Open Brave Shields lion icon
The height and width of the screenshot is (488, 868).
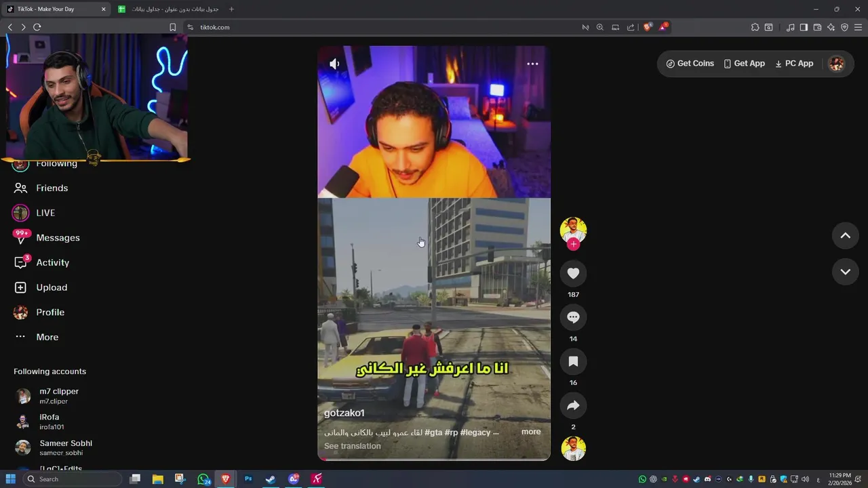tap(648, 27)
